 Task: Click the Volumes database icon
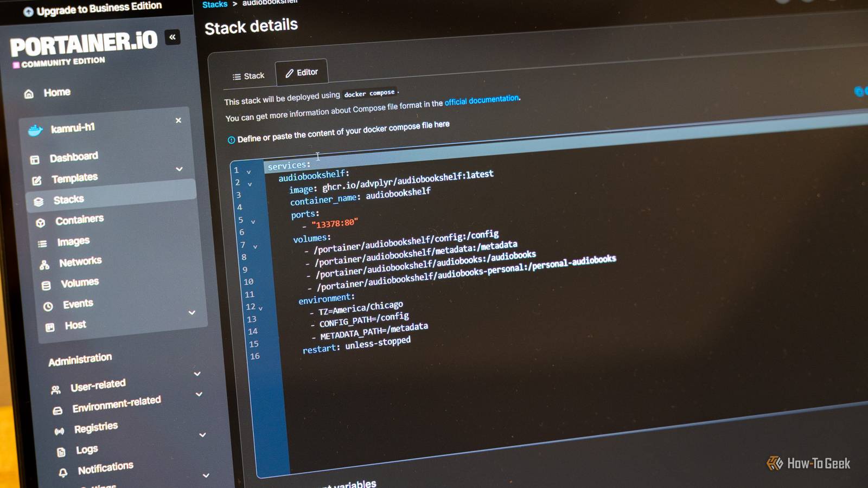click(x=46, y=285)
